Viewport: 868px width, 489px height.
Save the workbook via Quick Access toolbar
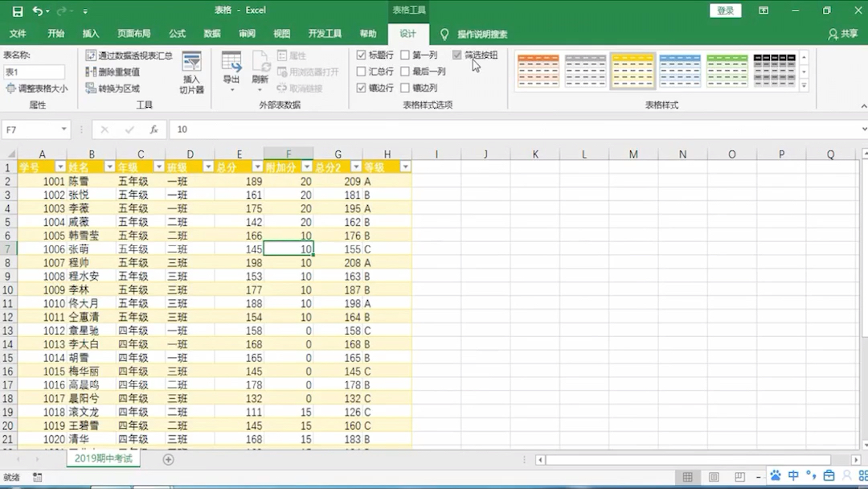coord(18,10)
